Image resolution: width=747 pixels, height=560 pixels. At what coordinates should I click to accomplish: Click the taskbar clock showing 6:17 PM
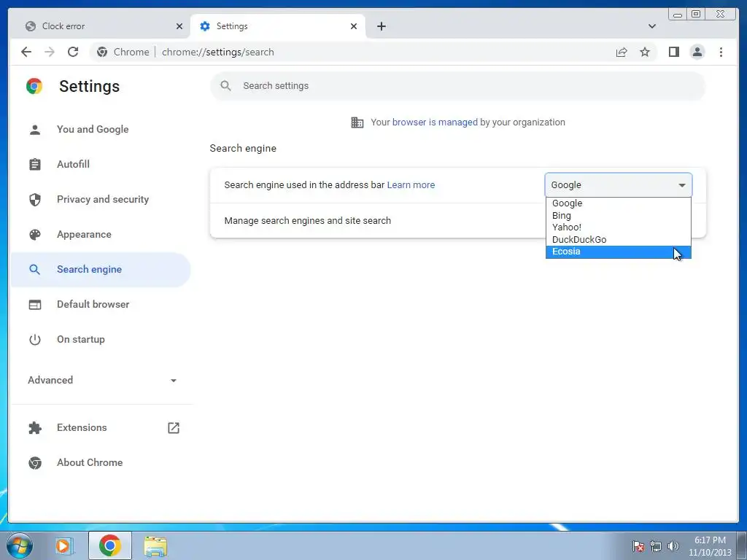click(x=710, y=546)
